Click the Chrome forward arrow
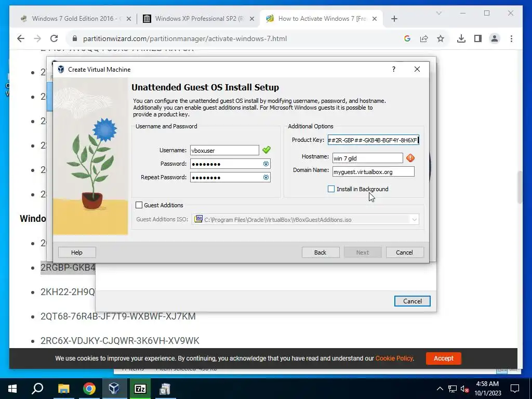Viewport: 532px width, 399px height. pyautogui.click(x=37, y=38)
